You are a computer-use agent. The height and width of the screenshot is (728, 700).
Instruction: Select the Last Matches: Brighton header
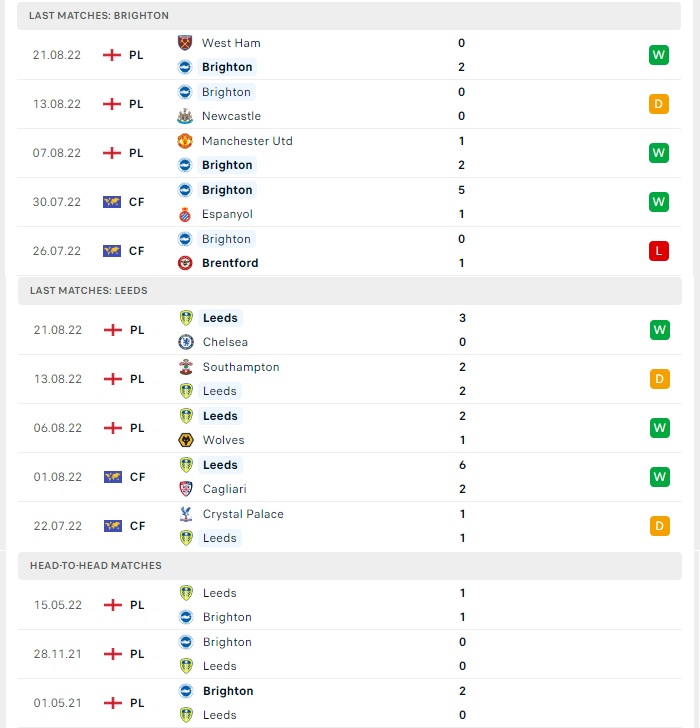click(349, 16)
